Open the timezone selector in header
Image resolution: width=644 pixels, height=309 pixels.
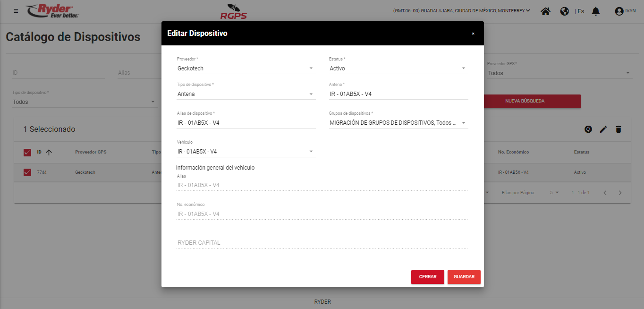(461, 11)
